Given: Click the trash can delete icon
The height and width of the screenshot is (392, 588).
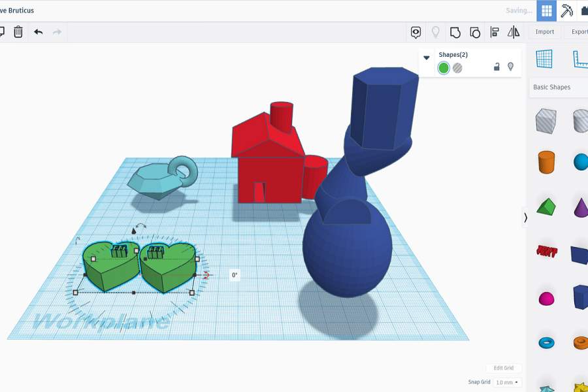Looking at the screenshot, I should 18,31.
